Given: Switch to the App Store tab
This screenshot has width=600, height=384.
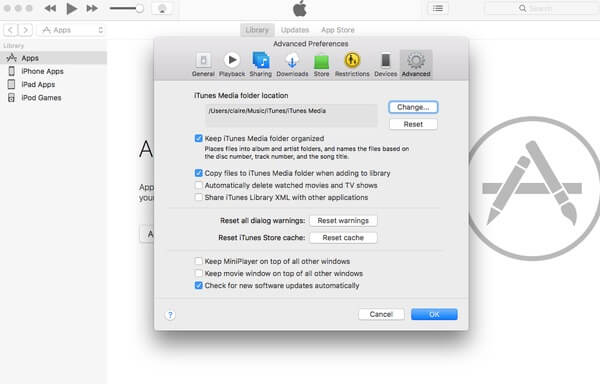Looking at the screenshot, I should [x=338, y=30].
